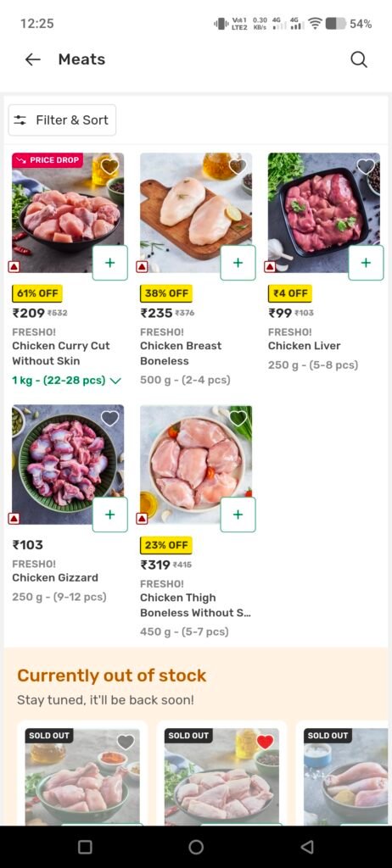Viewport: 392px width, 868px height.
Task: Add Chicken Breast Boneless with plus button
Action: 238,263
